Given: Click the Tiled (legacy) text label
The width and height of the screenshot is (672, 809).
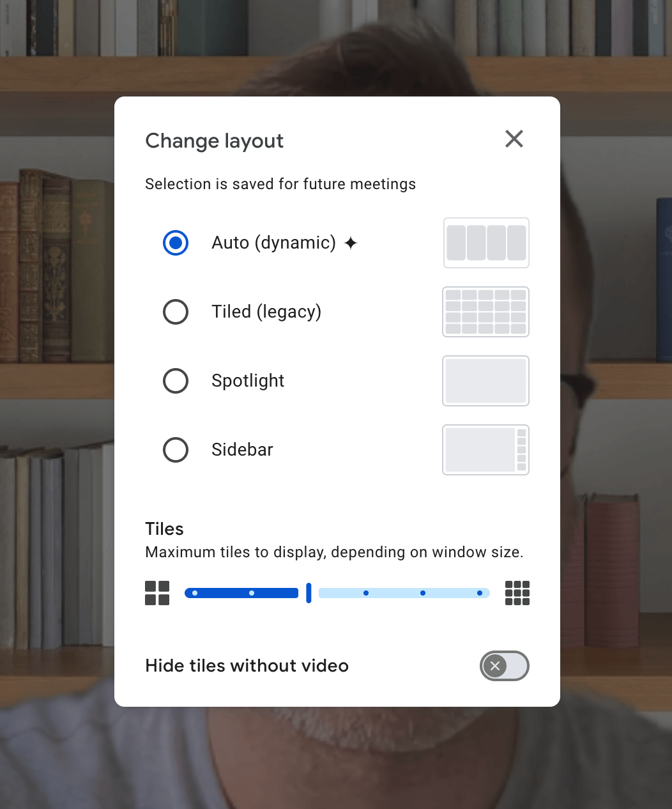Looking at the screenshot, I should click(x=266, y=312).
